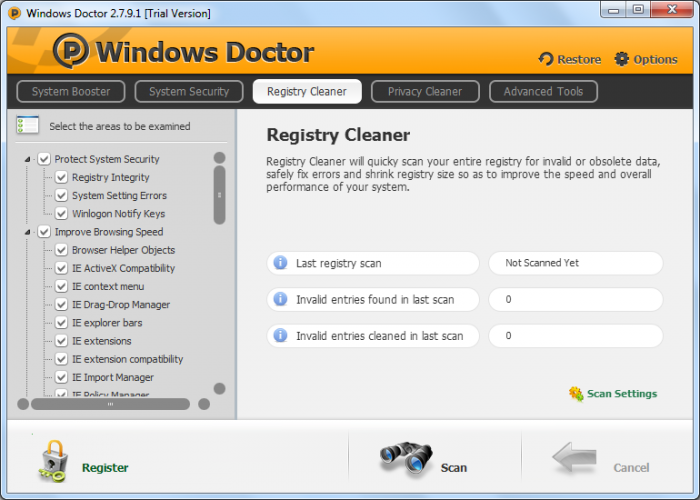Start the Scan button label

pos(454,467)
